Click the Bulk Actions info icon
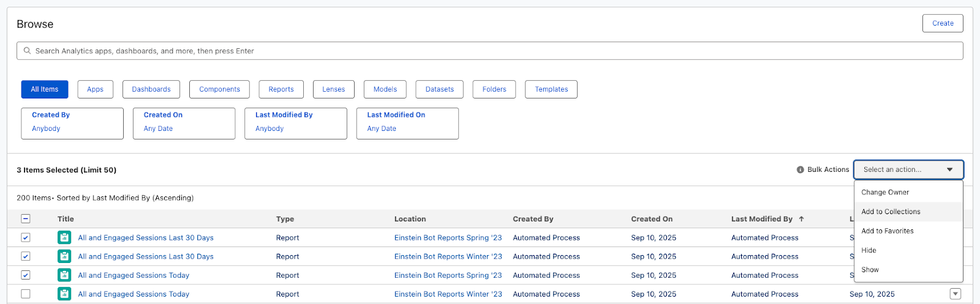The image size is (980, 304). [800, 170]
